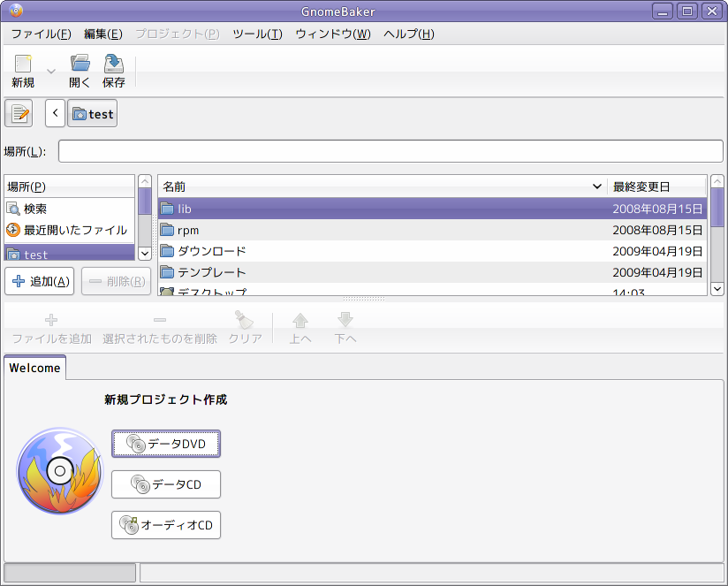The width and height of the screenshot is (728, 586).
Task: Click the 新規 new project toolbar icon
Action: [23, 71]
